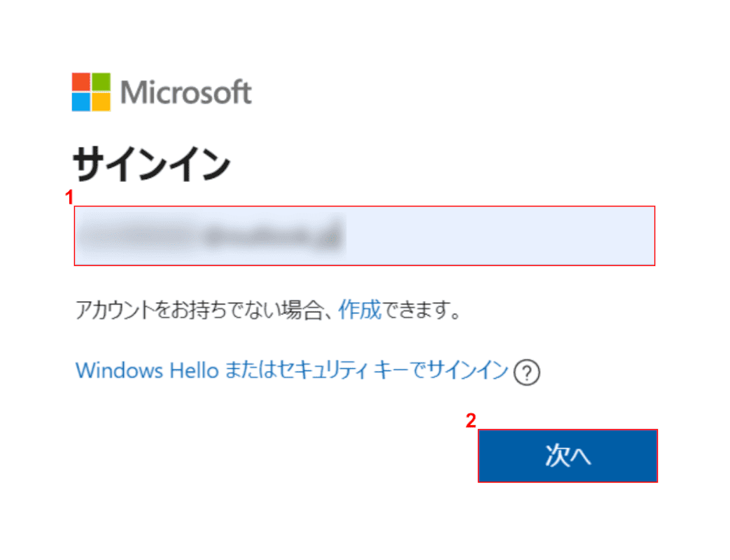The width and height of the screenshot is (730, 560).
Task: Click the サインイン heading
Action: [151, 164]
